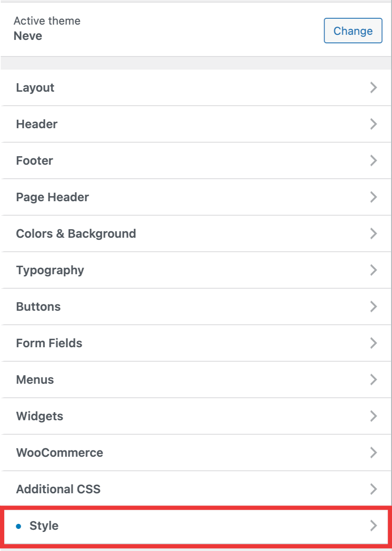
Task: Click the arrow icon next to Header
Action: point(373,124)
